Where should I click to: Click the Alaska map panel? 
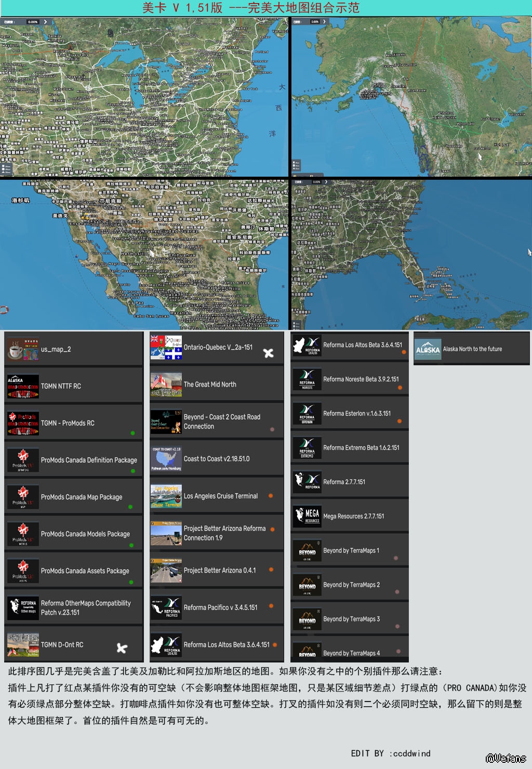[x=411, y=97]
